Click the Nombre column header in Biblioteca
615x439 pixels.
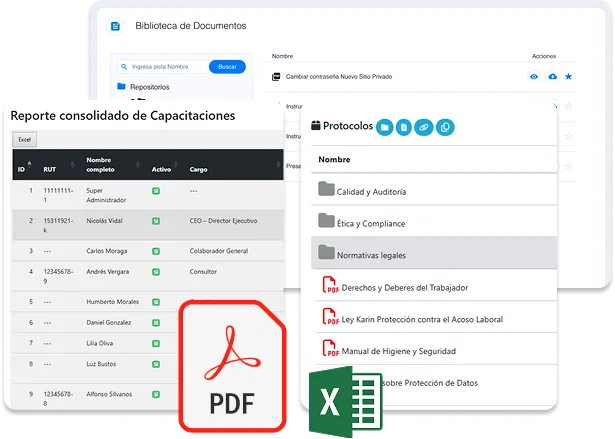click(x=282, y=56)
